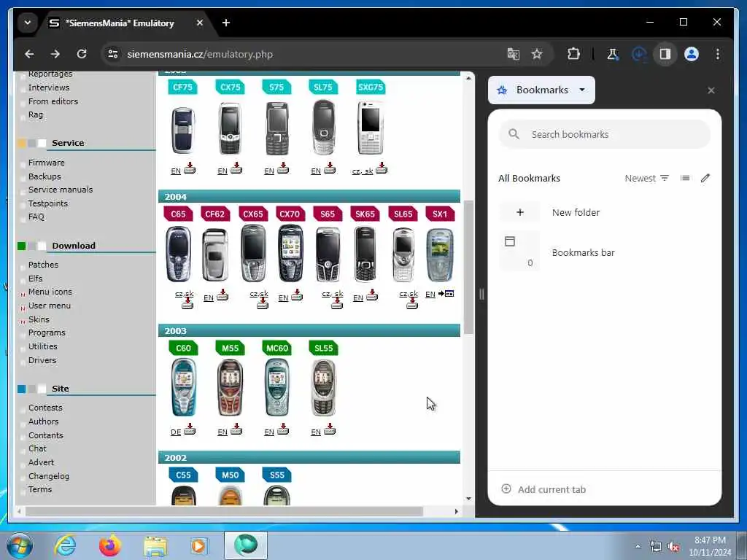
Task: Switch bookmarks to list view icon
Action: click(x=685, y=178)
